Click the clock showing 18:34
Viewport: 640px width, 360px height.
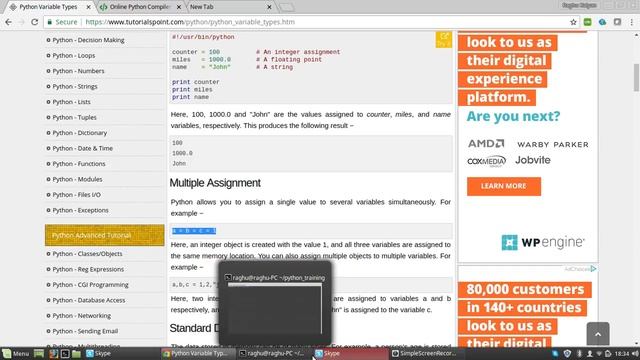(622, 353)
